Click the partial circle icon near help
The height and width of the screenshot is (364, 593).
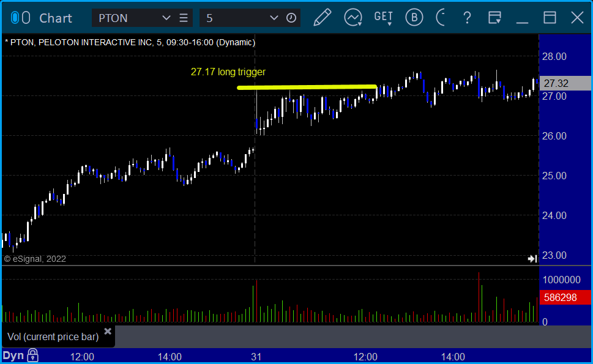coord(441,18)
